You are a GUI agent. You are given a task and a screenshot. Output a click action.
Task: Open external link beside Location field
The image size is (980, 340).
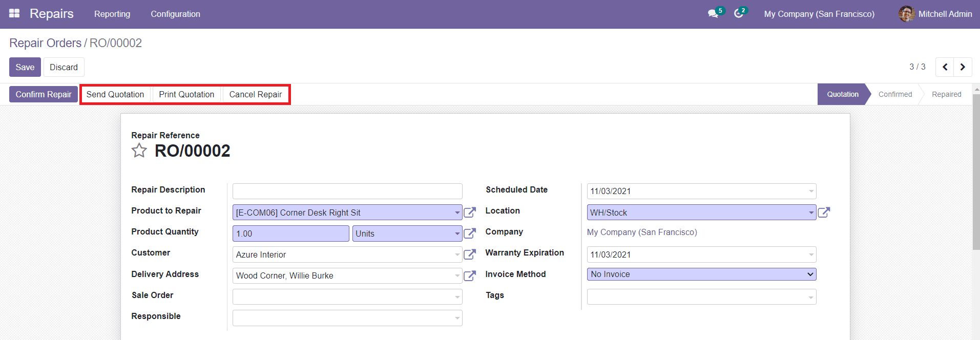click(824, 213)
